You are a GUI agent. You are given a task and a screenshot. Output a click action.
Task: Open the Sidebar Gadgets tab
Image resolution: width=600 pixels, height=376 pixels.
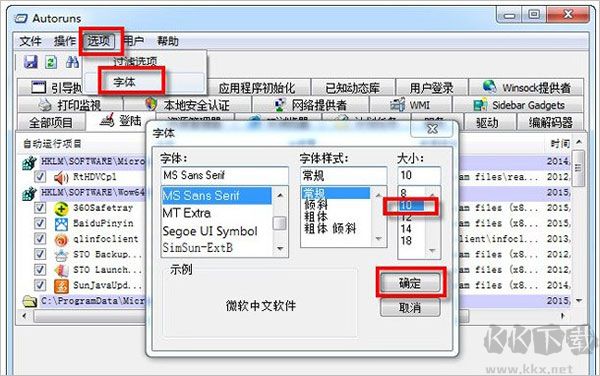click(518, 105)
